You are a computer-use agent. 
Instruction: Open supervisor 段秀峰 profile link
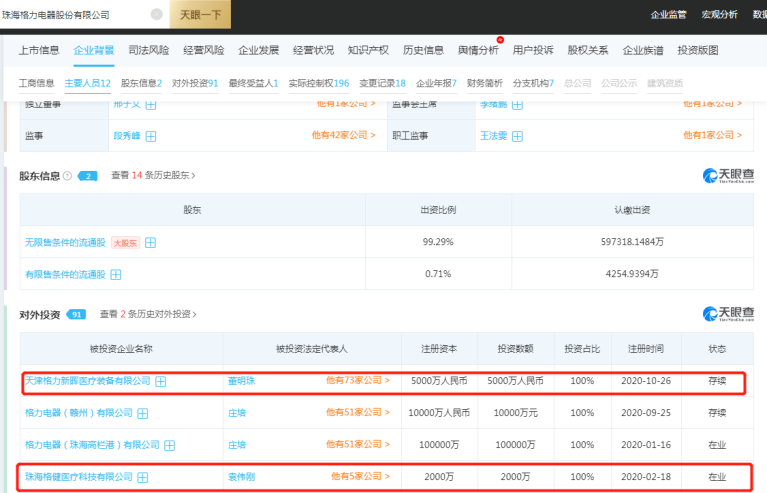(127, 135)
